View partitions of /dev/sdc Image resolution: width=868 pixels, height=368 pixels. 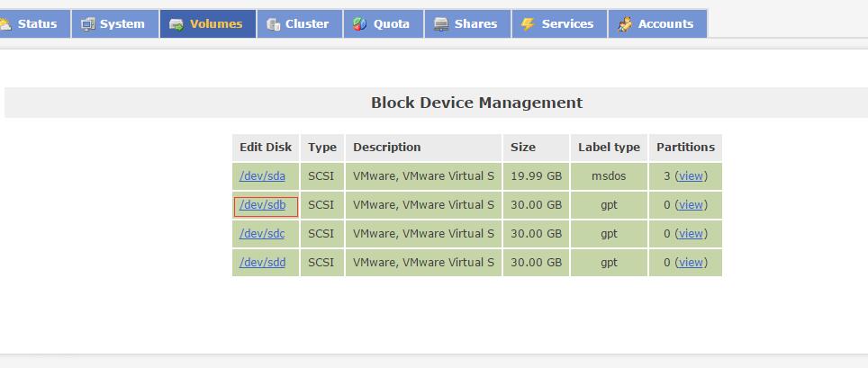click(x=691, y=234)
